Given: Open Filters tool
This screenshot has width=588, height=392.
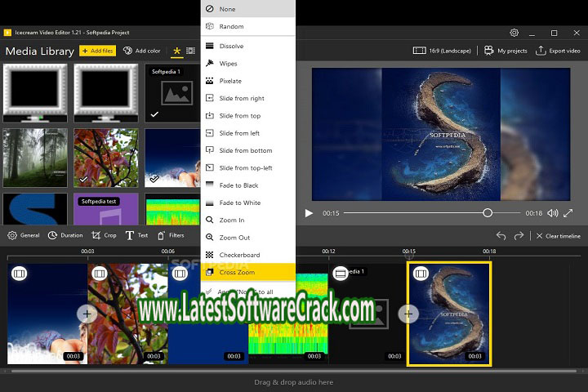Looking at the screenshot, I should coord(171,235).
